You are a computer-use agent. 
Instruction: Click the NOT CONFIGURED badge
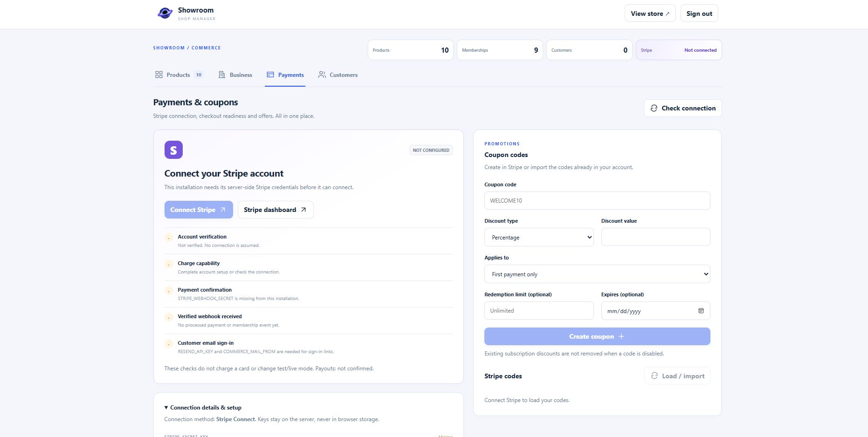(431, 150)
